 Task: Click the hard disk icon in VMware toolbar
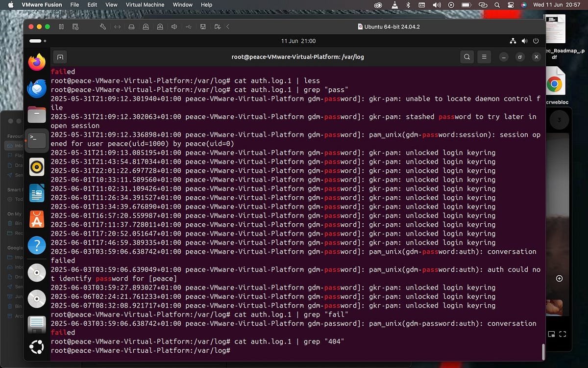131,27
